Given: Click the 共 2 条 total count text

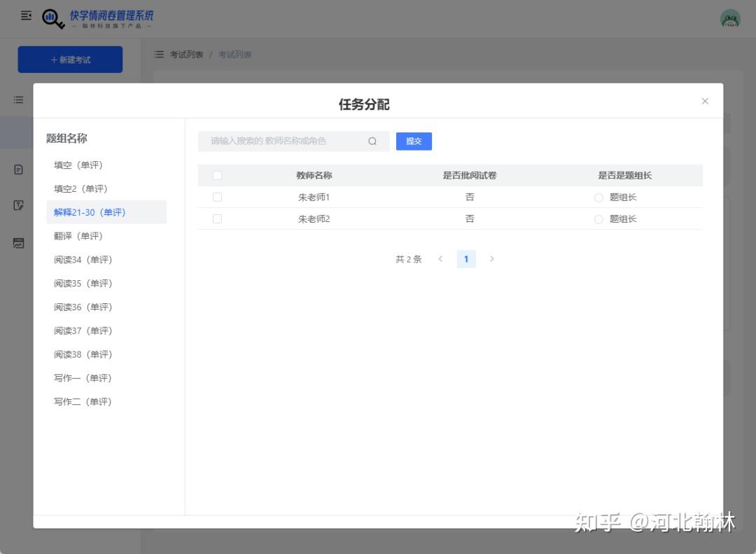Looking at the screenshot, I should tap(408, 259).
